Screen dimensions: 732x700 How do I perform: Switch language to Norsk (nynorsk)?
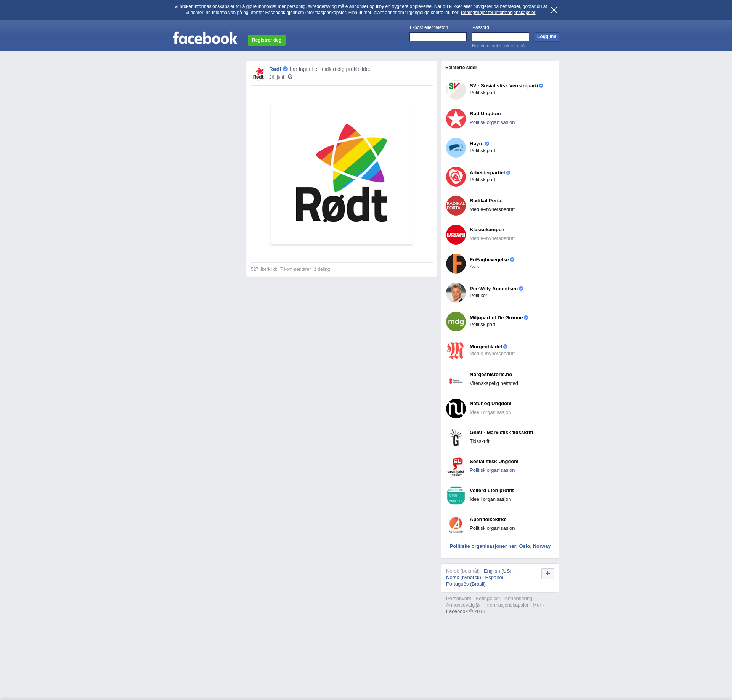pyautogui.click(x=464, y=578)
